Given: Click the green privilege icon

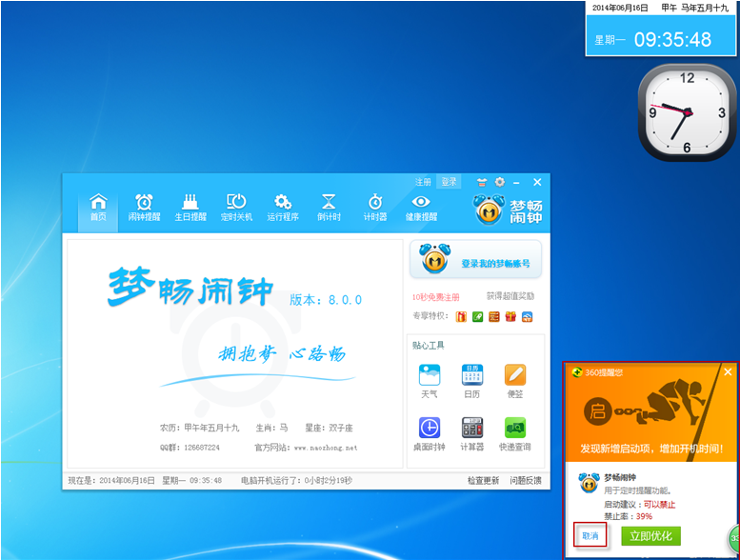Looking at the screenshot, I should [477, 316].
